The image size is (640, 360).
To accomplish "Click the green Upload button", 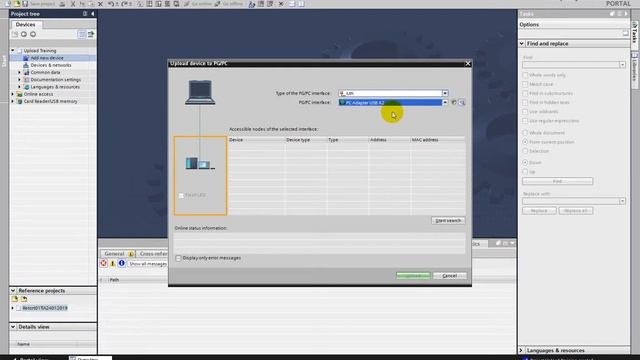I will pos(413,276).
